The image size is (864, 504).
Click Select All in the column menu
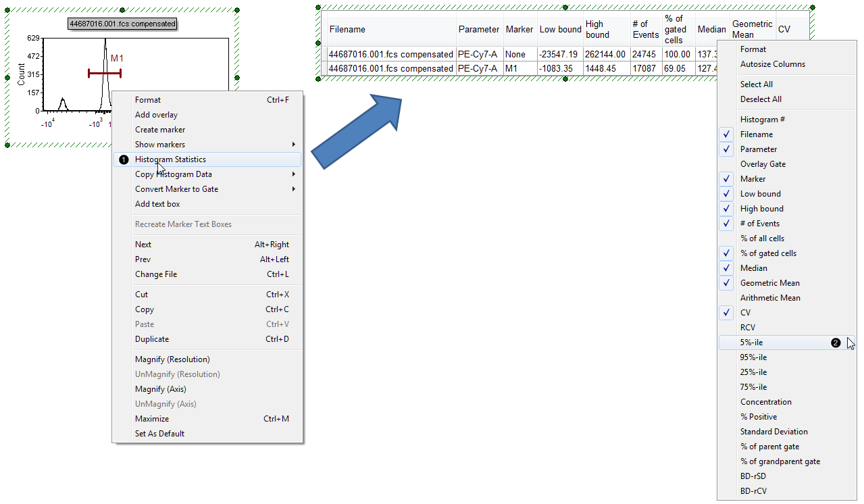757,84
